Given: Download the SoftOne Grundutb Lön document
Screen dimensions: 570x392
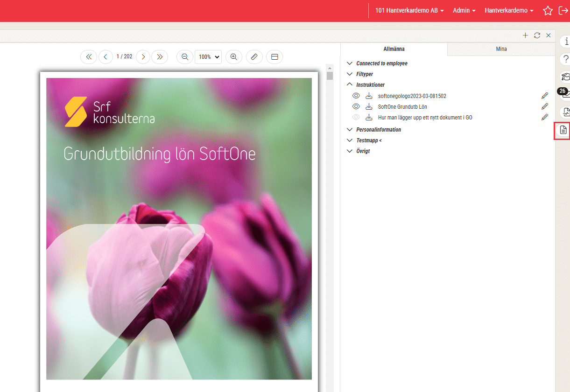Looking at the screenshot, I should (369, 107).
